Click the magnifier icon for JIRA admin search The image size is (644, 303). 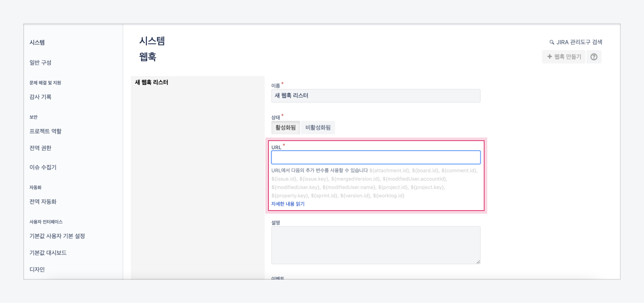(x=552, y=42)
